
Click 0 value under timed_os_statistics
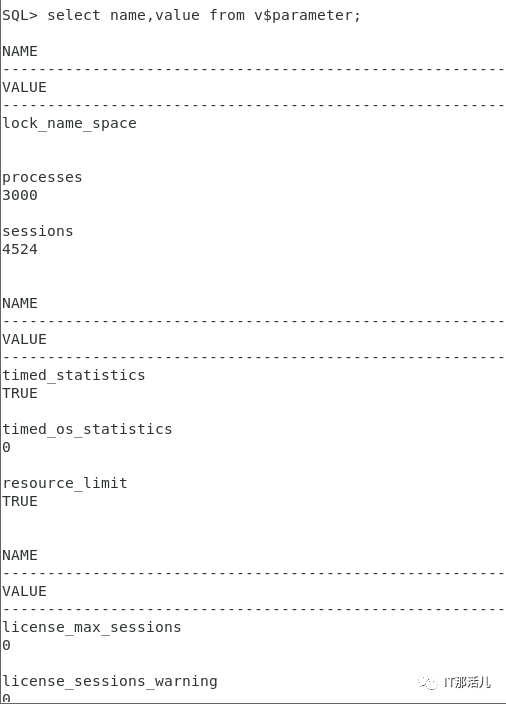pos(6,447)
